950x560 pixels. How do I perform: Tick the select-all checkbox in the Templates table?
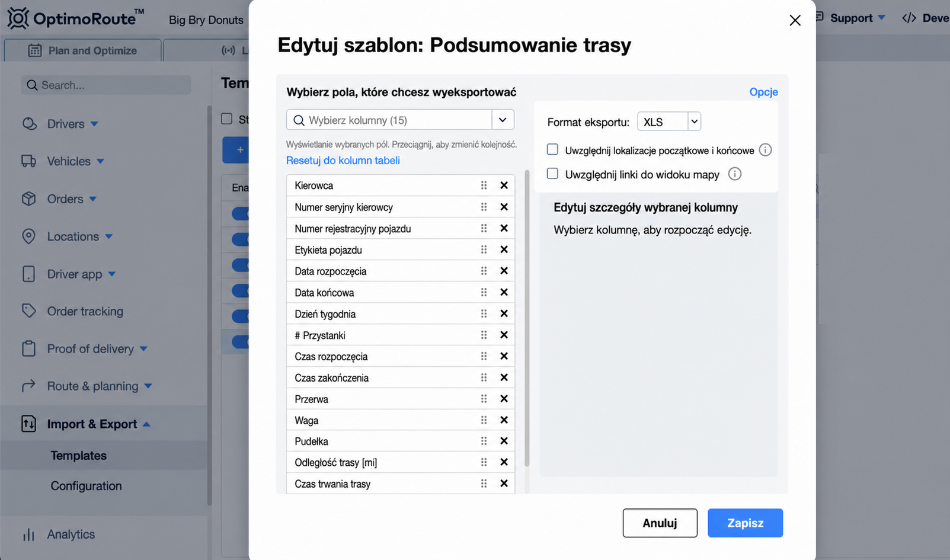pyautogui.click(x=226, y=119)
